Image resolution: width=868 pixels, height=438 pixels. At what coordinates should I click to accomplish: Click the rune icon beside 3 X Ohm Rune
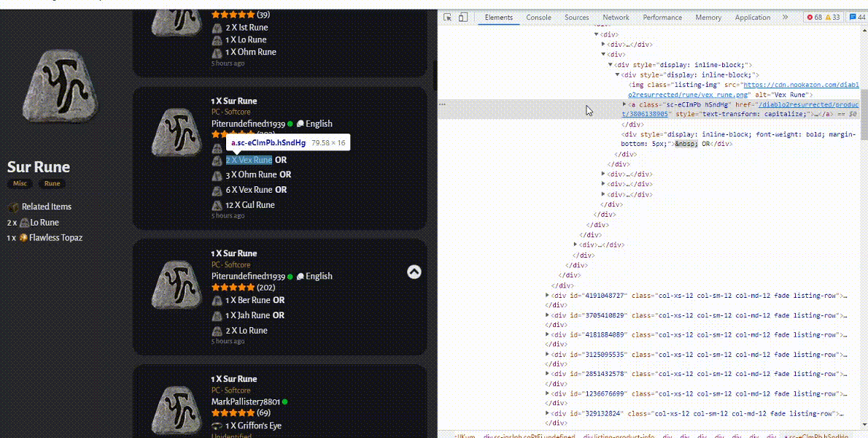pyautogui.click(x=217, y=175)
